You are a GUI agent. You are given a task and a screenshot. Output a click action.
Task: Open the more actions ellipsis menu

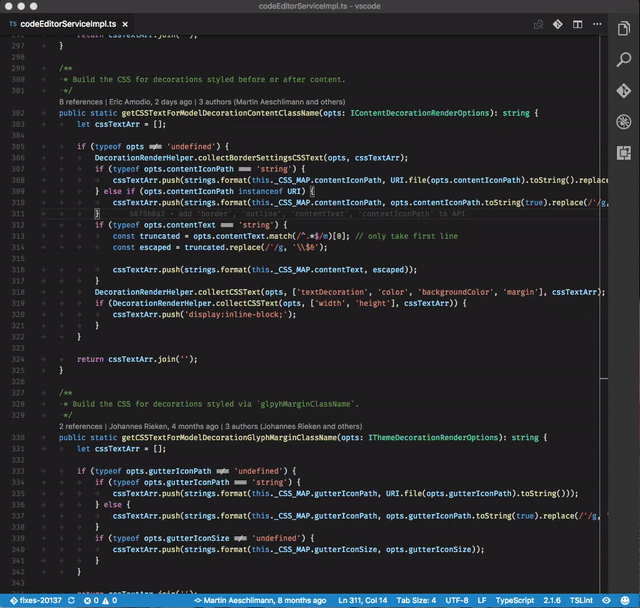(598, 24)
